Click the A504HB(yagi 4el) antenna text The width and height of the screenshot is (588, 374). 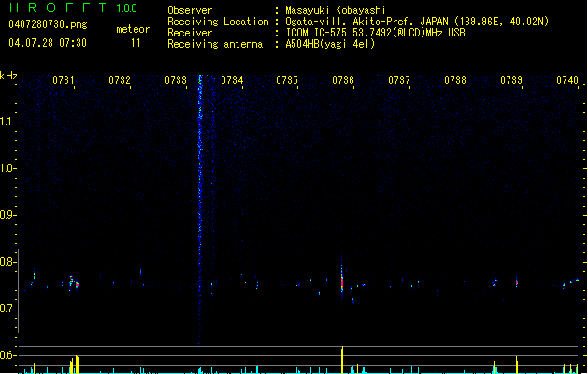click(x=330, y=44)
